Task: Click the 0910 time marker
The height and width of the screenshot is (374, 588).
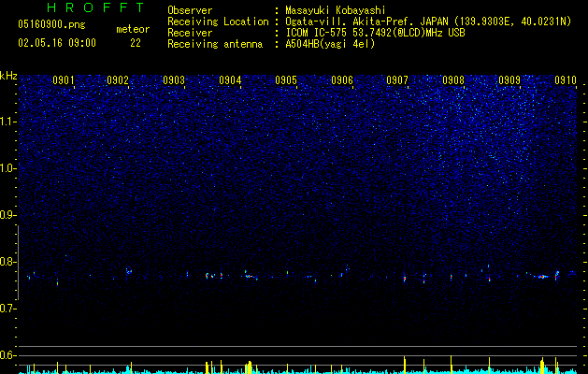Action: coord(566,79)
